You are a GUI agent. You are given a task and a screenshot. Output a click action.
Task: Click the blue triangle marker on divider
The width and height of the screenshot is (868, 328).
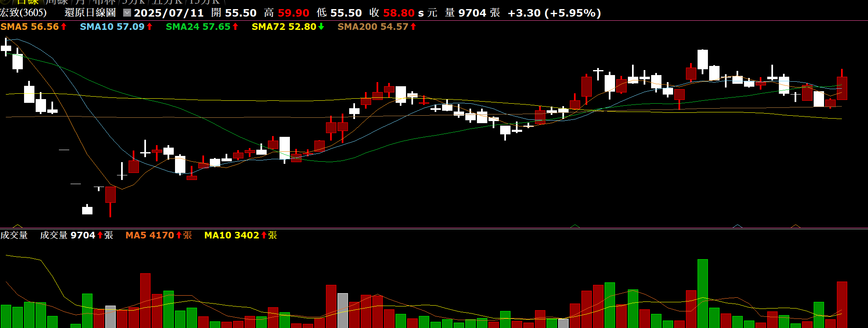click(x=737, y=226)
